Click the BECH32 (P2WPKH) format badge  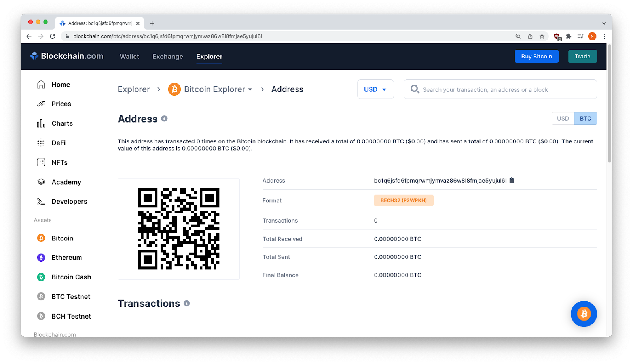pos(404,200)
